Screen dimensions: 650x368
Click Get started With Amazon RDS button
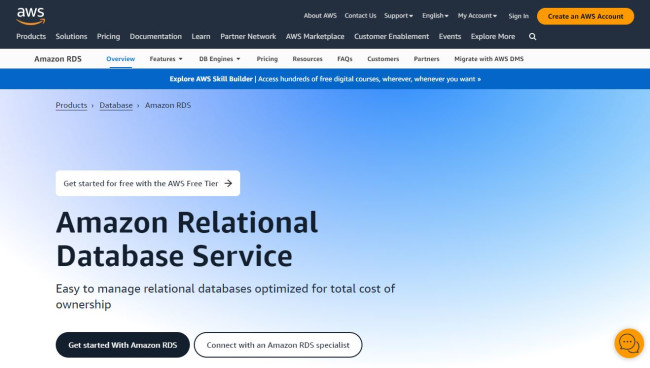[123, 345]
